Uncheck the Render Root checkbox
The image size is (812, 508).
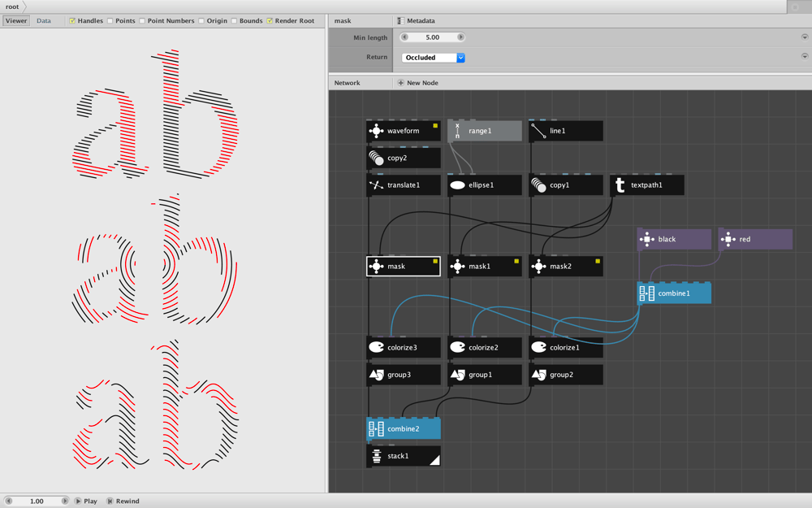[270, 21]
